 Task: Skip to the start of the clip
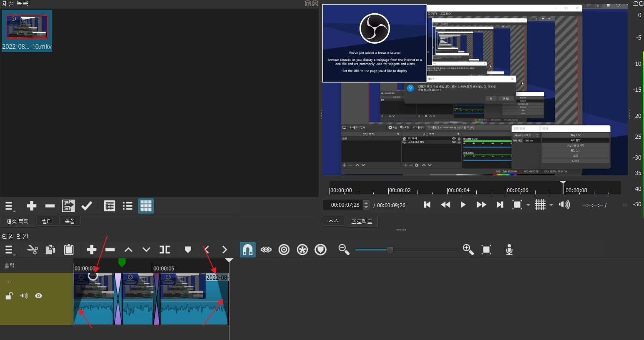[427, 205]
